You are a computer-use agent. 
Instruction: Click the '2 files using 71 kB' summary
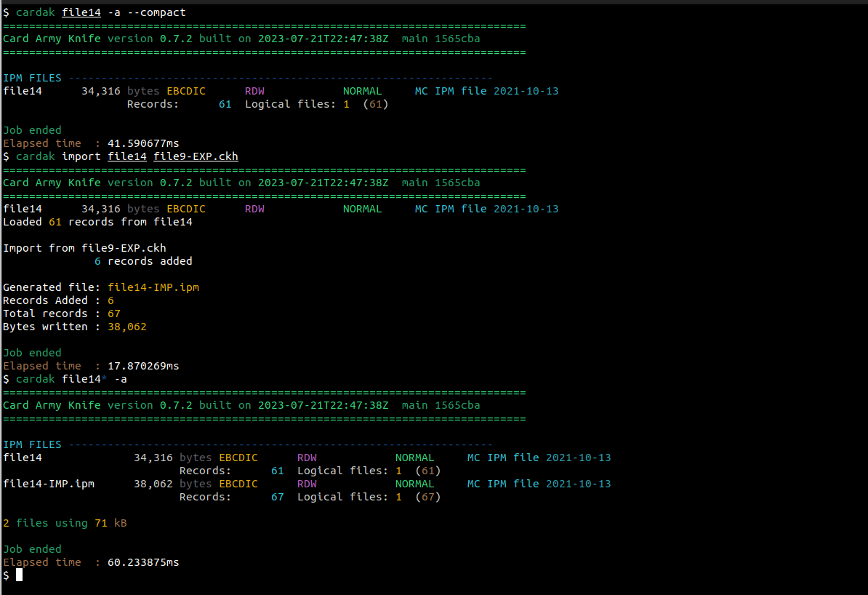(65, 523)
